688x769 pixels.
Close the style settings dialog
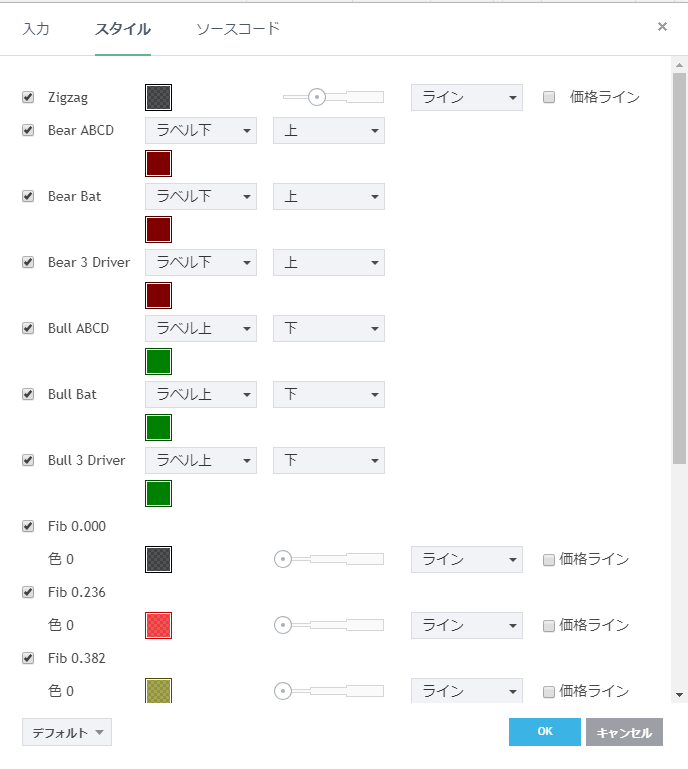pyautogui.click(x=662, y=27)
